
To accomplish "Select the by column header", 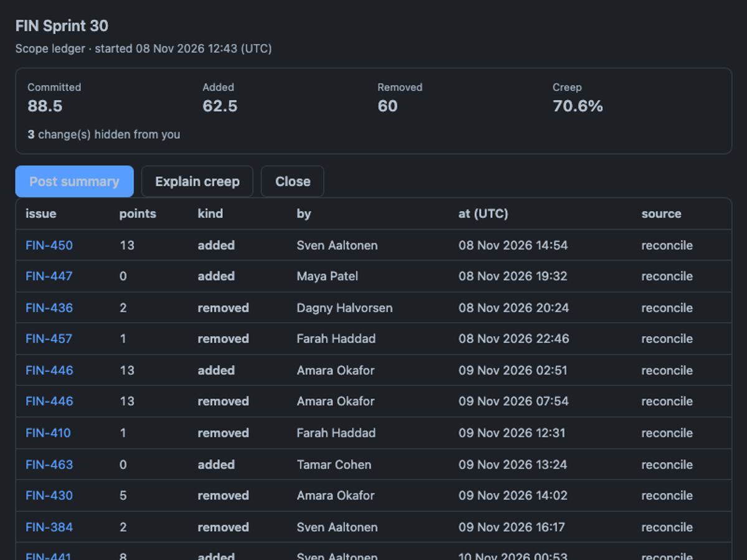I will pyautogui.click(x=304, y=213).
